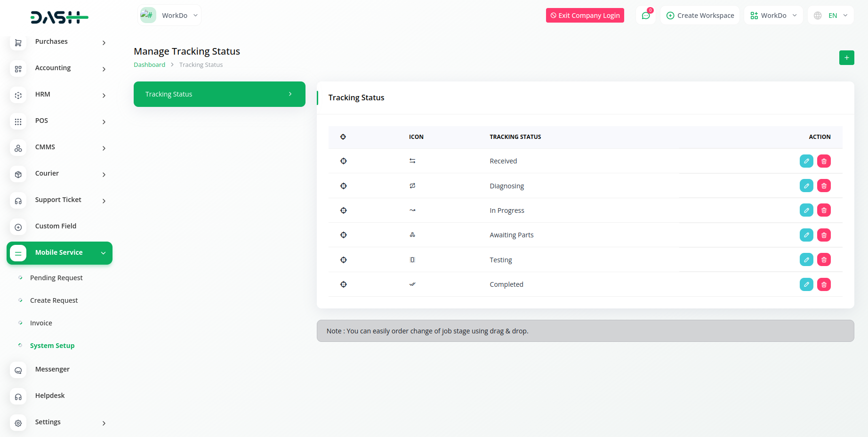The height and width of the screenshot is (437, 868).
Task: Click the edit icon for Received status
Action: point(806,161)
